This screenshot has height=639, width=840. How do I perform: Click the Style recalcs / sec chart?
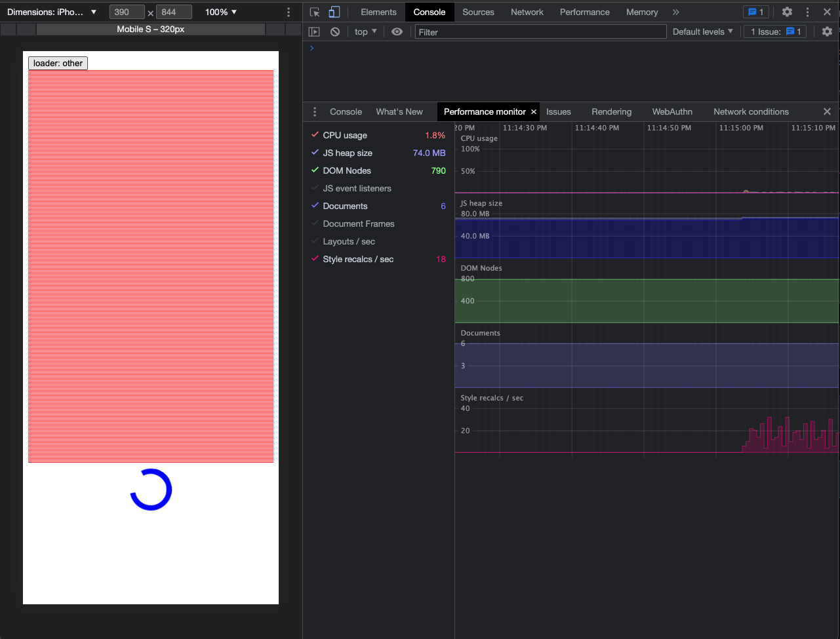(x=647, y=423)
